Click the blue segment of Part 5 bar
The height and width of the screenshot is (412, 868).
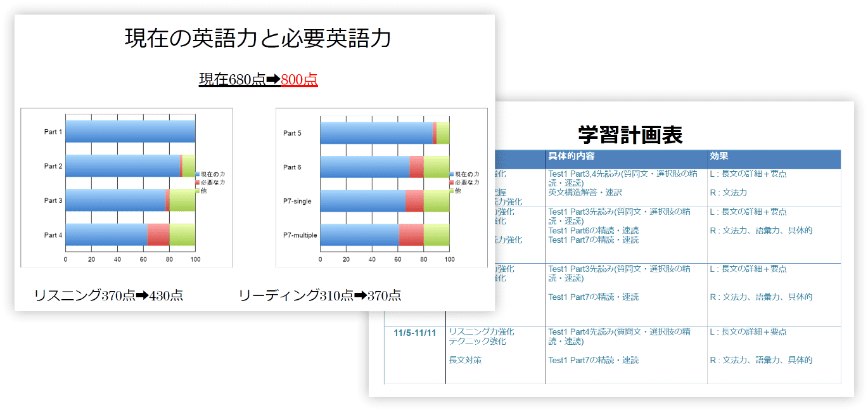click(x=376, y=133)
